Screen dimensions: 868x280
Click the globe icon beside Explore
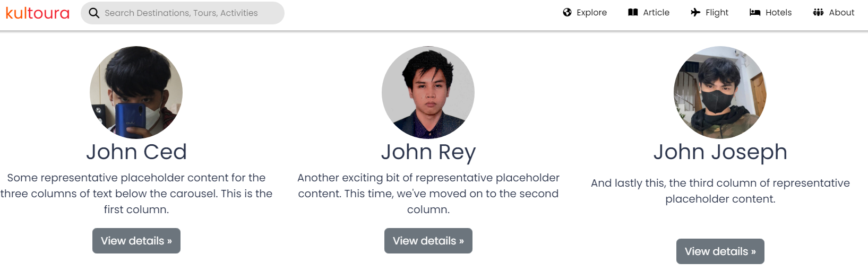point(567,12)
